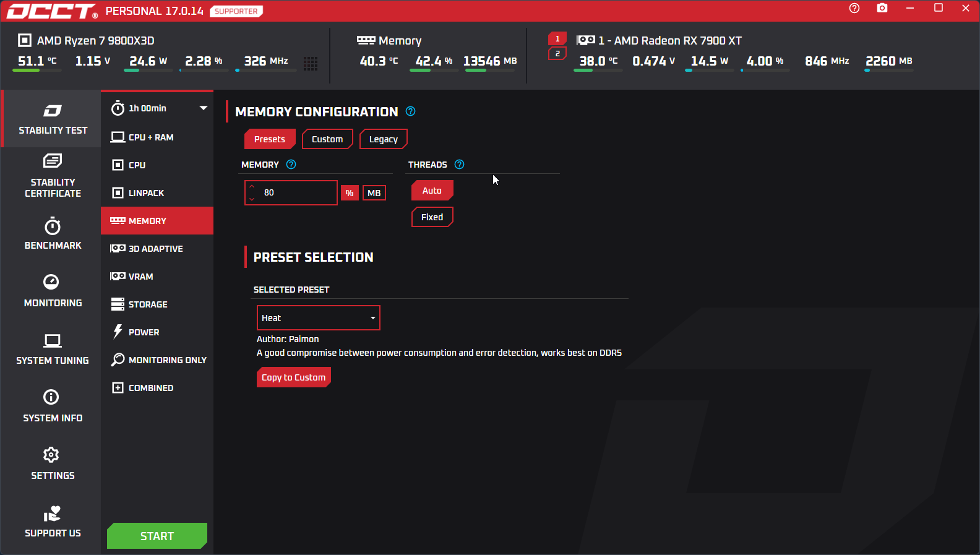Image resolution: width=980 pixels, height=555 pixels.
Task: Set memory unit to MB
Action: pyautogui.click(x=374, y=193)
